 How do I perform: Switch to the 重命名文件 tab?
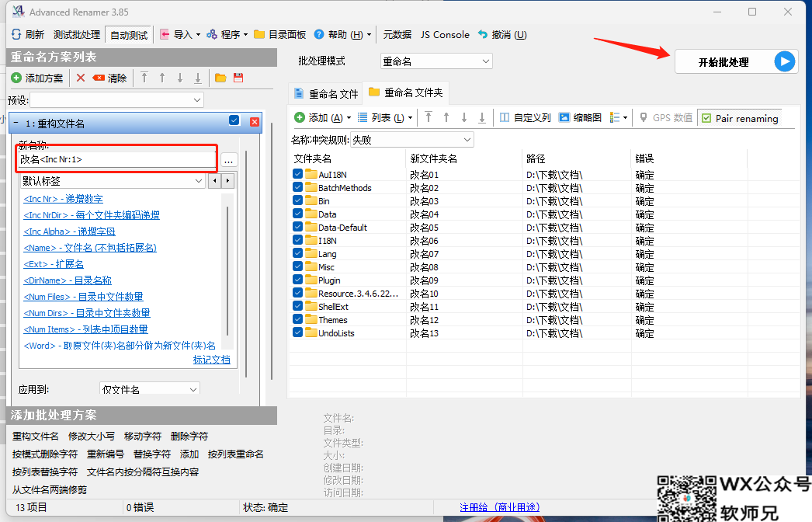tap(326, 94)
